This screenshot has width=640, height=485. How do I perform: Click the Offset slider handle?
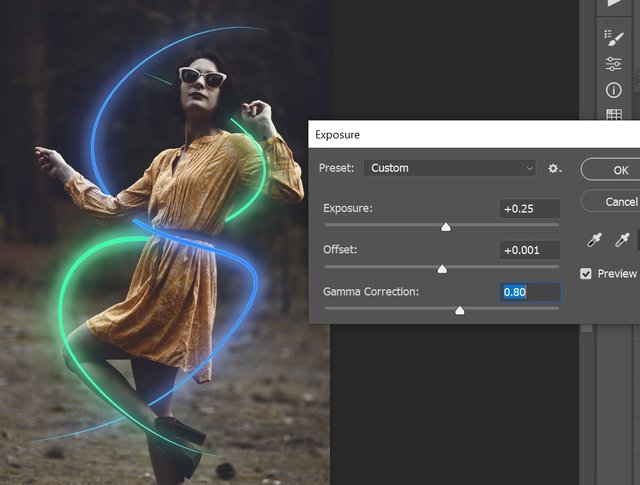click(442, 269)
